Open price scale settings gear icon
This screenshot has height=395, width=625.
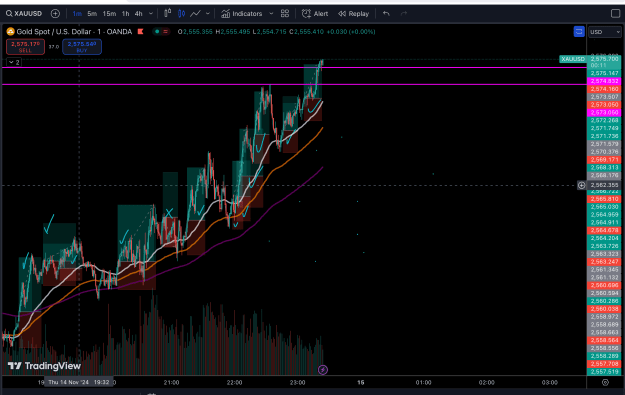coord(605,383)
